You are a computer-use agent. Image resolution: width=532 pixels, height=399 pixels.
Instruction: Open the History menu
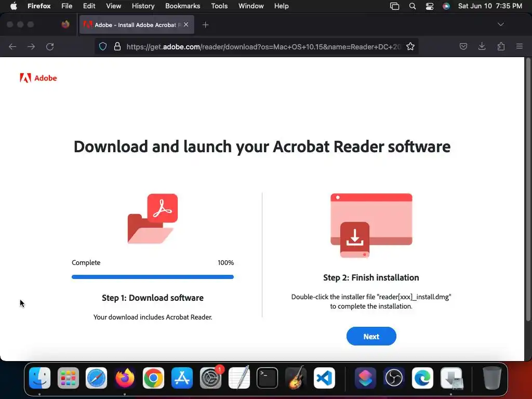143,6
